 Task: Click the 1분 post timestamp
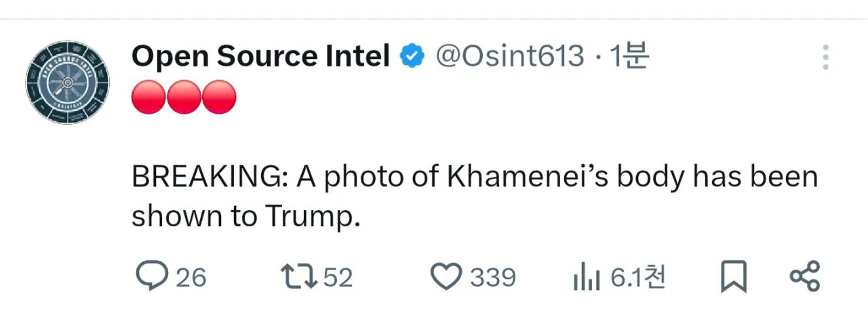(629, 57)
